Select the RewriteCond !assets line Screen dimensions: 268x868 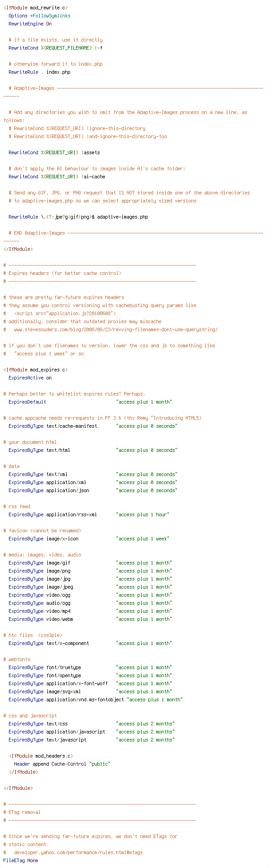(x=54, y=152)
